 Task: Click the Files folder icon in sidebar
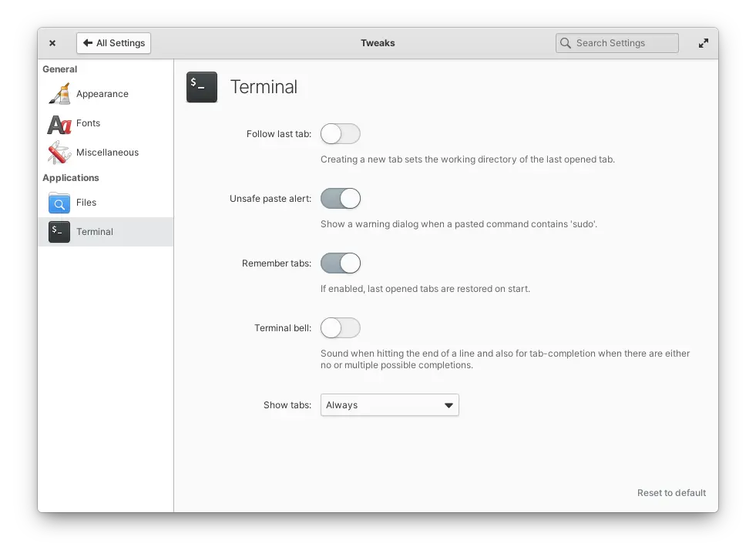59,203
